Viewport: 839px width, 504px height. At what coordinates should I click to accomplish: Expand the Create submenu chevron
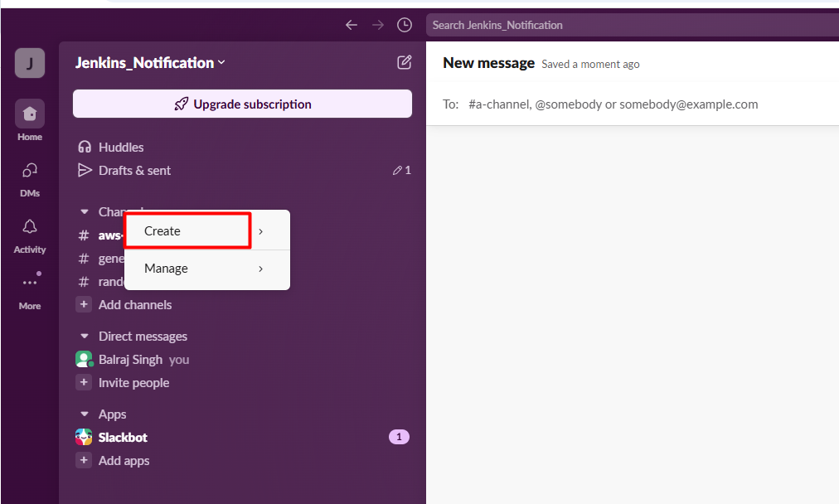pos(260,231)
